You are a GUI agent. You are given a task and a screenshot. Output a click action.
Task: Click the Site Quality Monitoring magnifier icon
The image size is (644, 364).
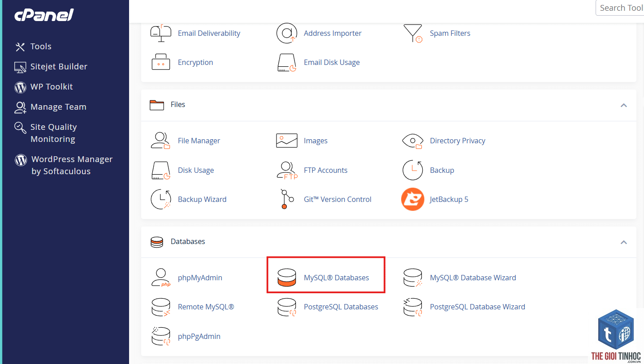click(x=20, y=128)
